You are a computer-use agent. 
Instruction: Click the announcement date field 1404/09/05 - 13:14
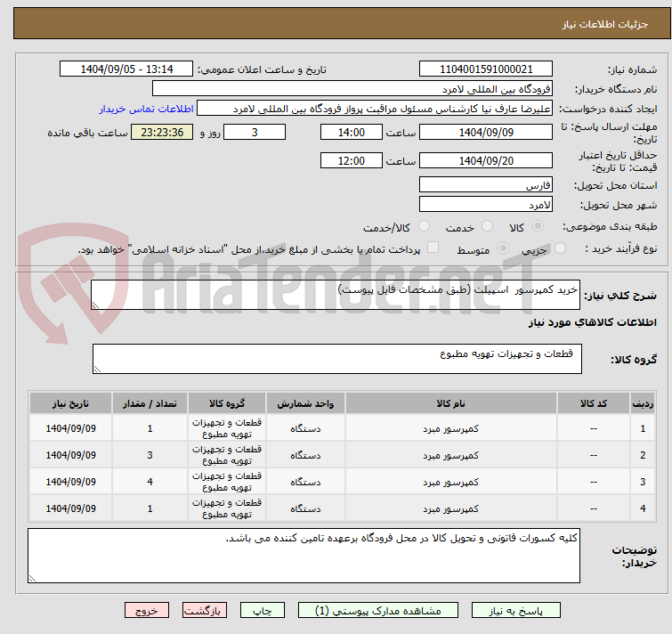coord(126,69)
